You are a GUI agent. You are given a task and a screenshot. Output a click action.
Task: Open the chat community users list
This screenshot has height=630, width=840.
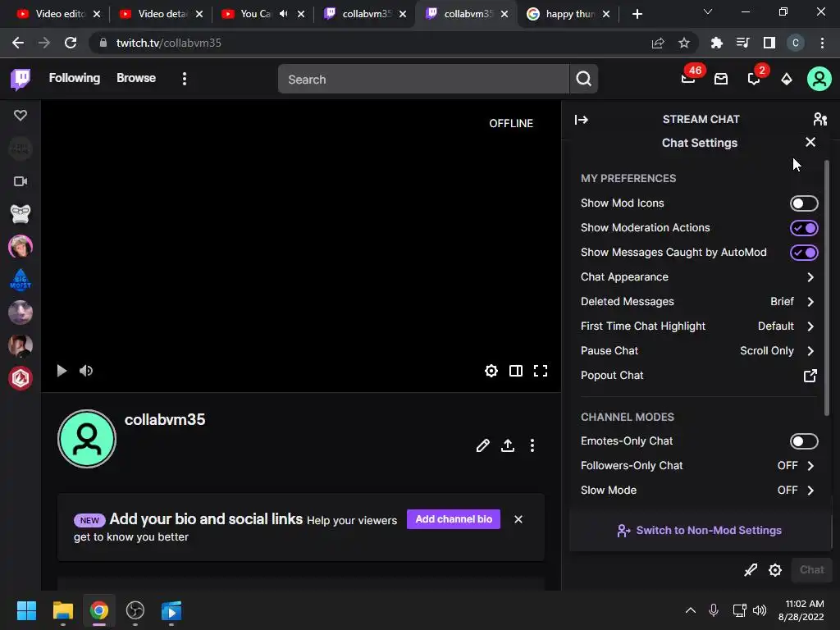[819, 119]
